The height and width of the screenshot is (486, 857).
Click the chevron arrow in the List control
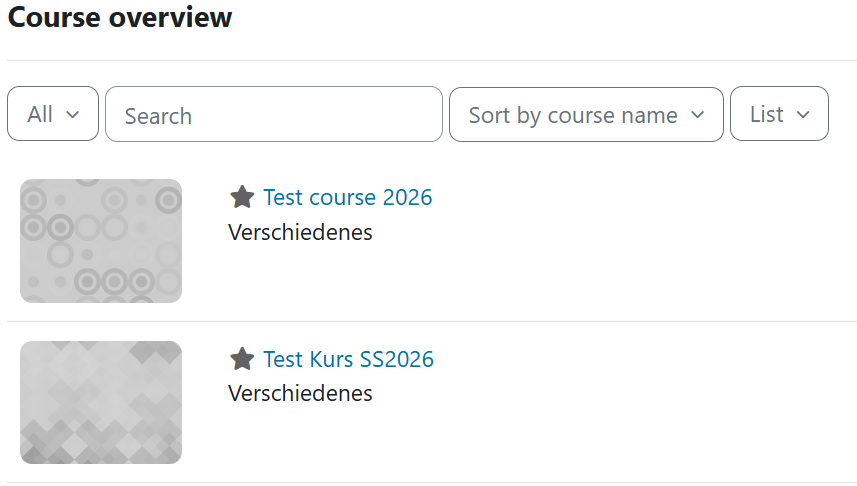click(x=803, y=114)
